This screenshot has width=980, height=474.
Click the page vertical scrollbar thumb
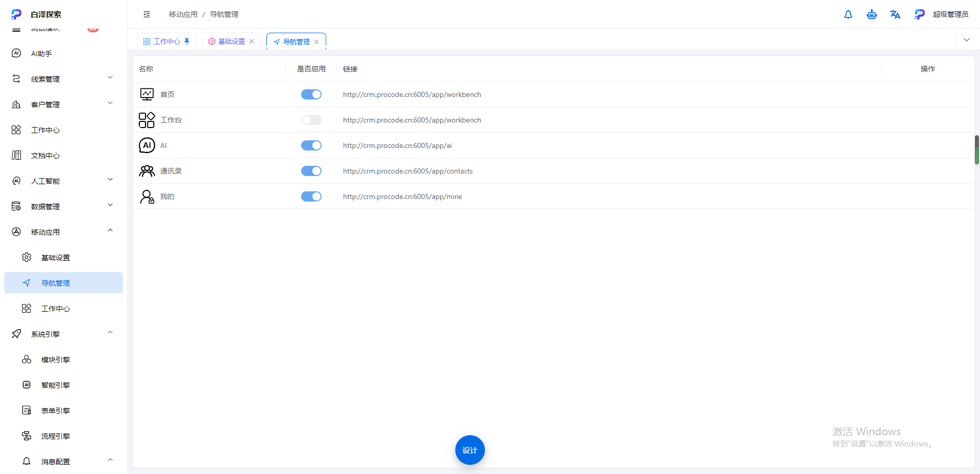coord(977,149)
